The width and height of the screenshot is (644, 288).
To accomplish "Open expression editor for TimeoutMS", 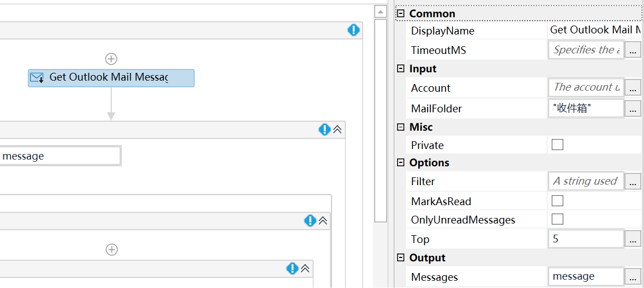I will (x=632, y=50).
